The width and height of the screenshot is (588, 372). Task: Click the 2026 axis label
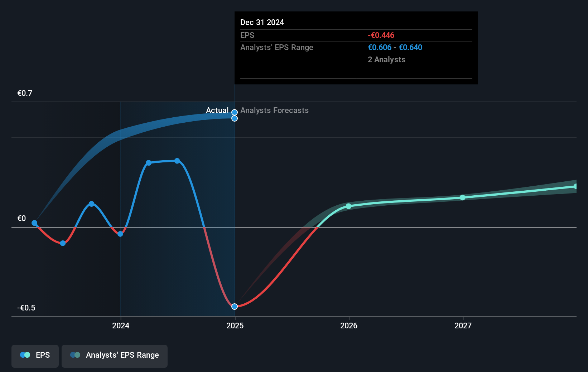349,325
